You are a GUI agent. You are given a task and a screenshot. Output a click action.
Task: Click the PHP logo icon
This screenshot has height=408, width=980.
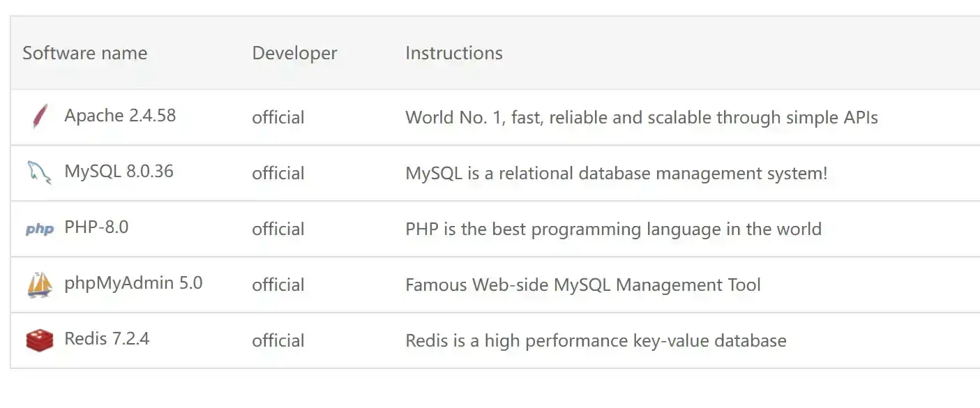(x=39, y=229)
